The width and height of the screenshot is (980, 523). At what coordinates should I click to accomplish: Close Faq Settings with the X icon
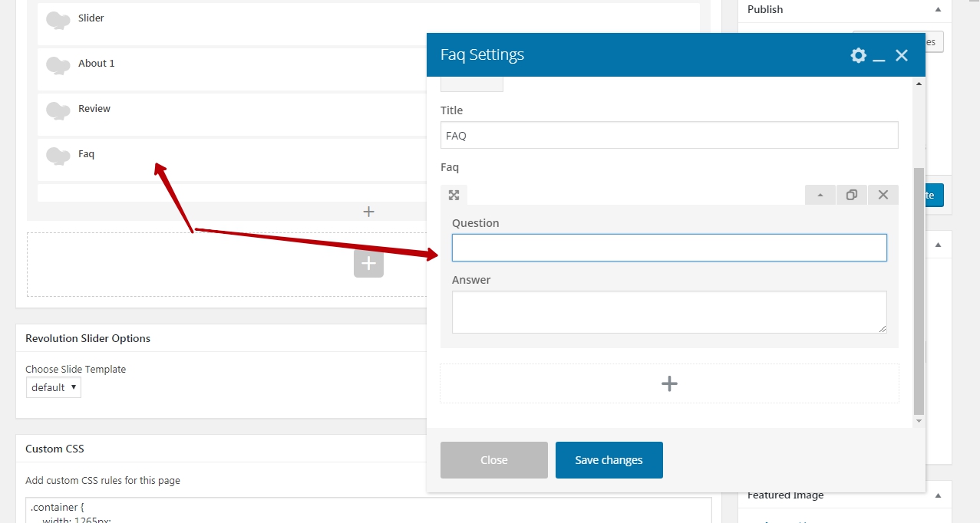point(902,55)
